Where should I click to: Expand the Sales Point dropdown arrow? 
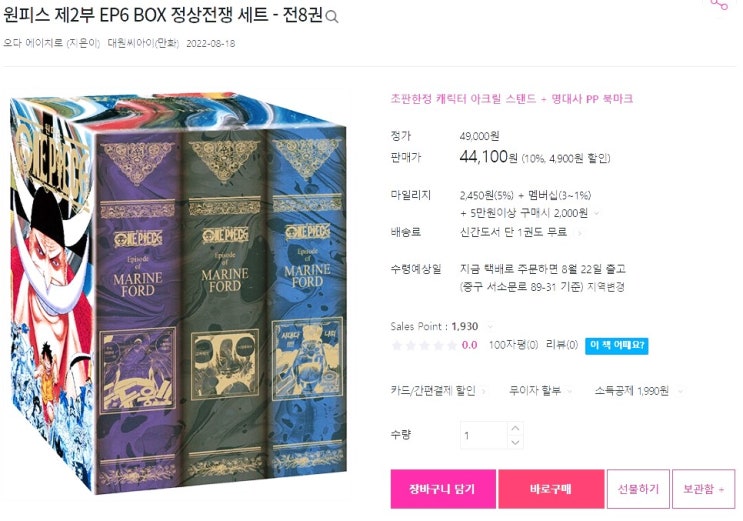pyautogui.click(x=490, y=326)
